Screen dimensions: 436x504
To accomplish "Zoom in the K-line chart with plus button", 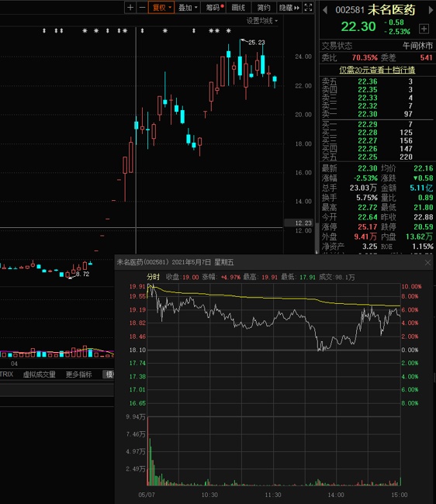I will click(x=130, y=8).
